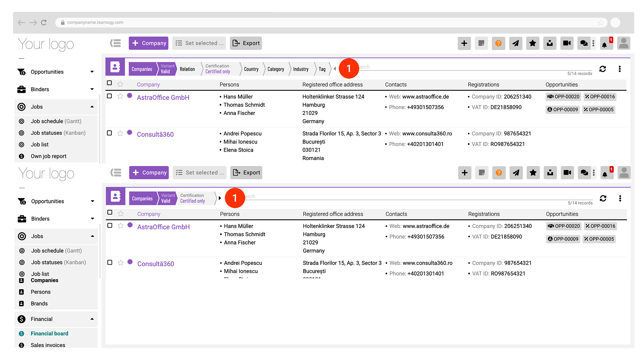Select the Country filter tab

251,69
